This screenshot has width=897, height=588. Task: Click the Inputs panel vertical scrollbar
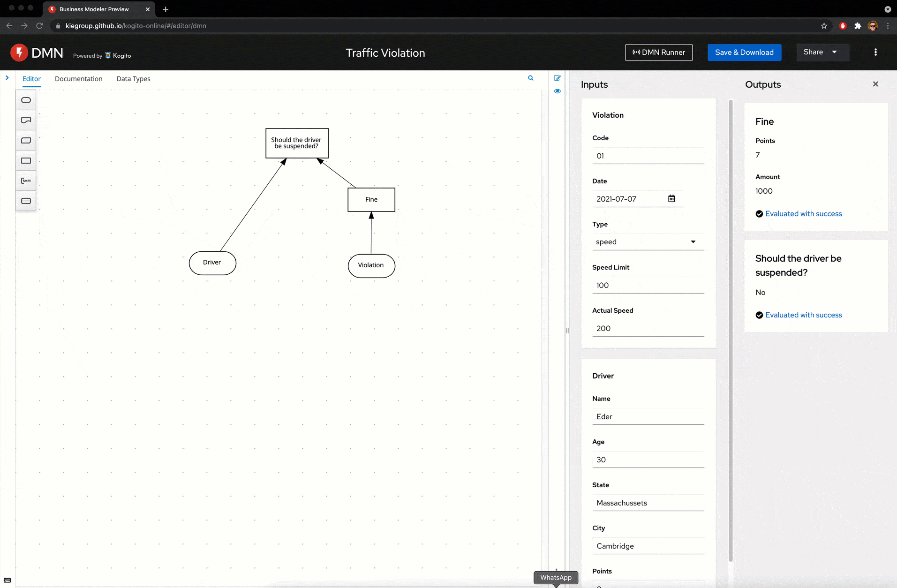pos(731,328)
